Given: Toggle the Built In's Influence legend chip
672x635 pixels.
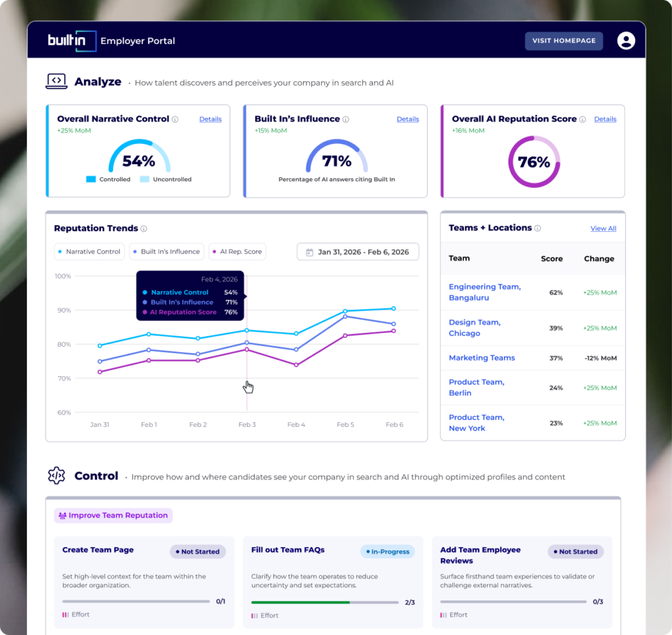Looking at the screenshot, I should (x=166, y=252).
